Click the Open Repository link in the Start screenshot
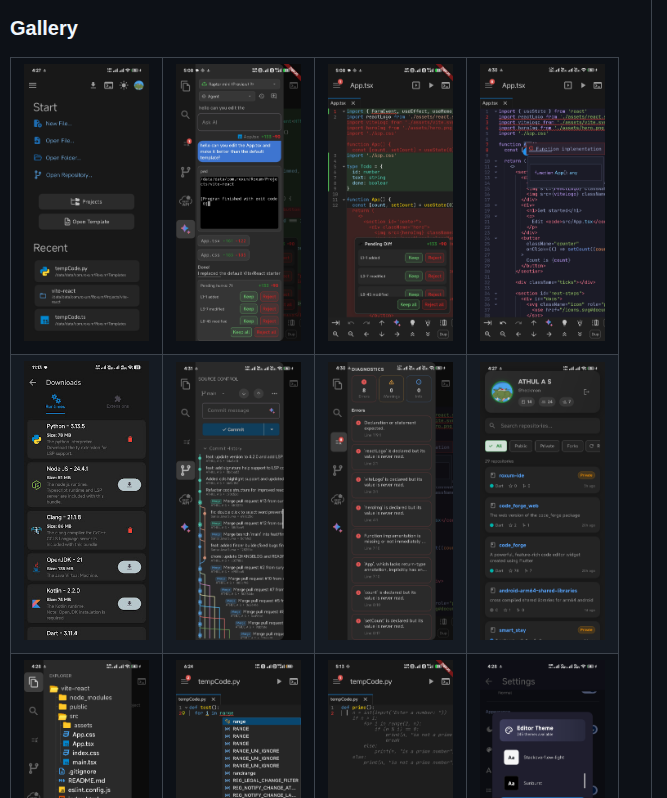Screen dimensions: 667x798 pyautogui.click(x=63, y=175)
